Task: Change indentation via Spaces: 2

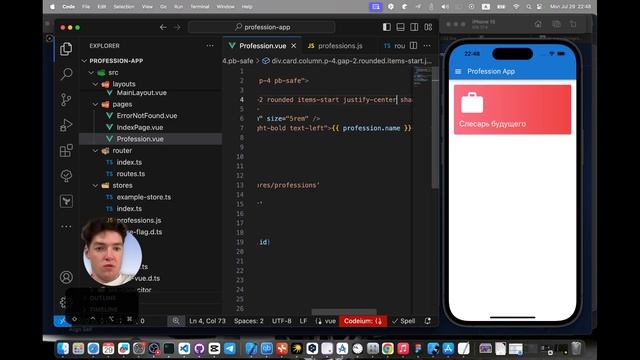Action: (249, 321)
